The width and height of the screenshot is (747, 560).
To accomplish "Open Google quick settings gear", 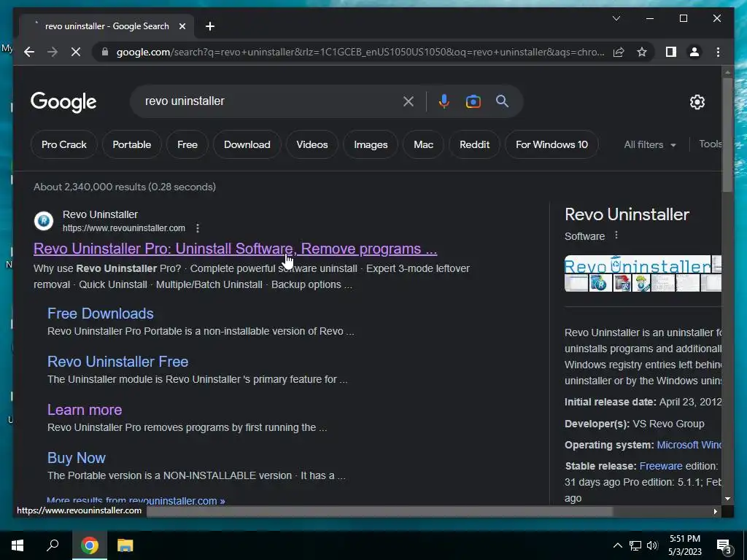I will 697,102.
